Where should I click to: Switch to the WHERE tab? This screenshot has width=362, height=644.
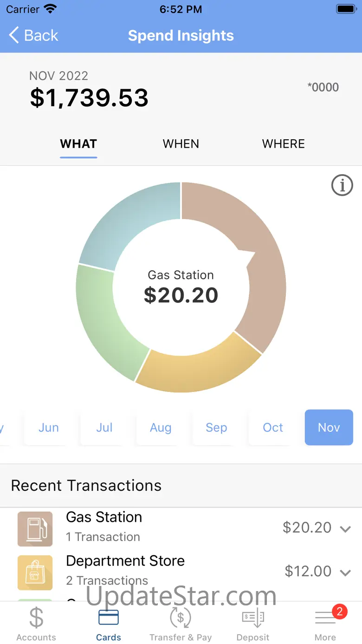pyautogui.click(x=283, y=144)
